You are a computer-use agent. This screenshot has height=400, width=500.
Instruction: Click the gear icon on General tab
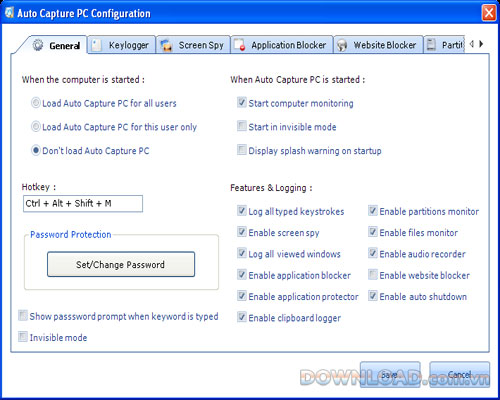coord(38,45)
